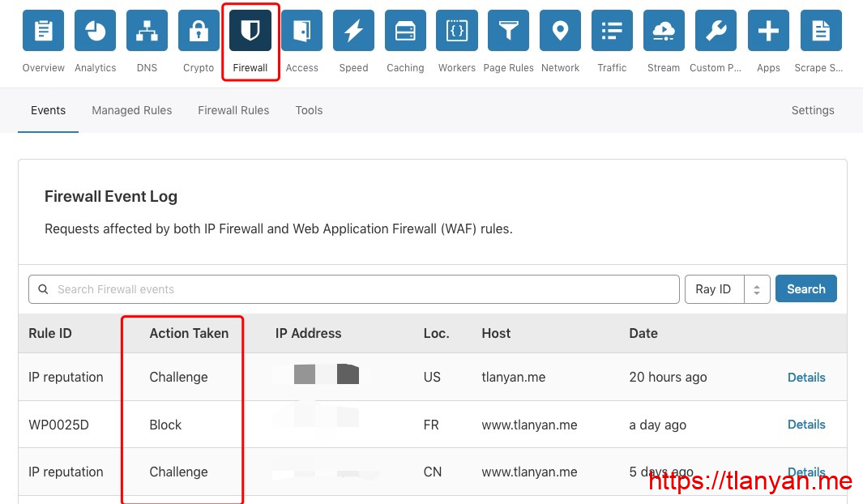Open the Speed lightning bolt icon
This screenshot has height=504, width=863.
point(353,31)
